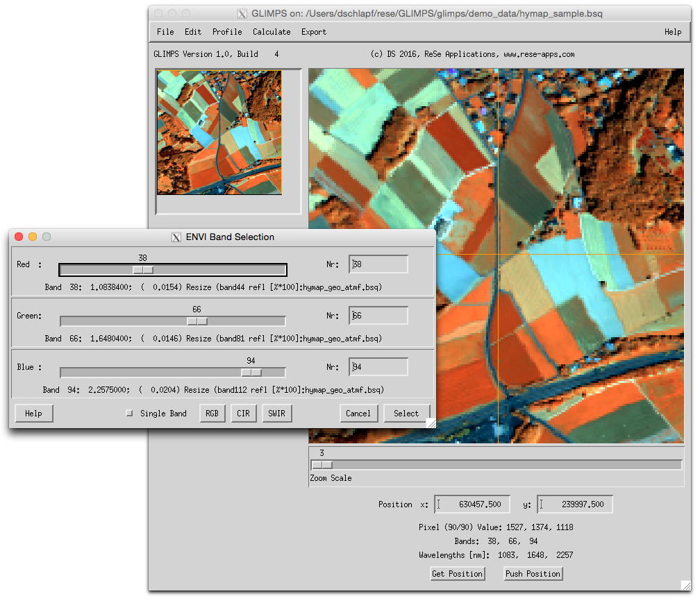Open the Export menu
This screenshot has height=603, width=700.
click(x=313, y=32)
